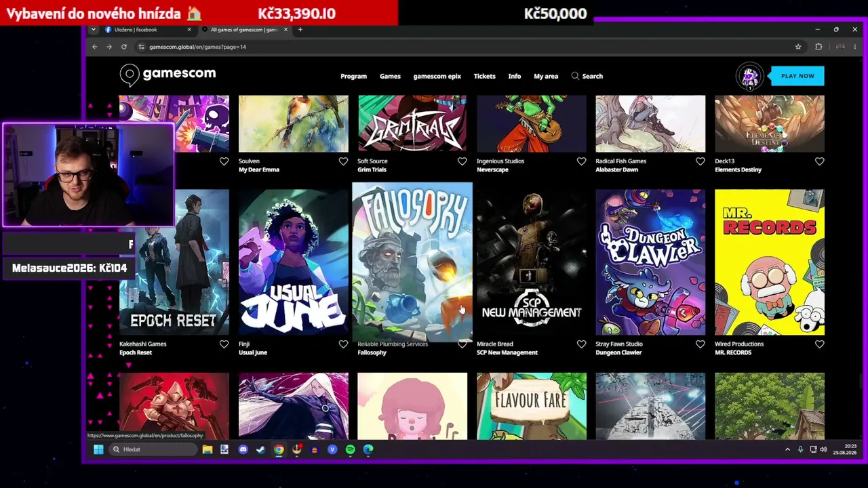This screenshot has height=488, width=868.
Task: Go forward in the browser
Action: pyautogui.click(x=108, y=47)
